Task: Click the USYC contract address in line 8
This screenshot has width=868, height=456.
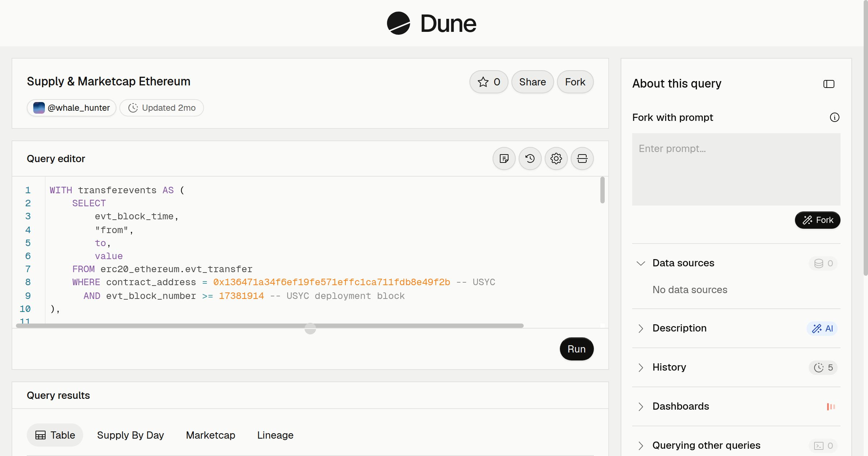Action: 332,282
